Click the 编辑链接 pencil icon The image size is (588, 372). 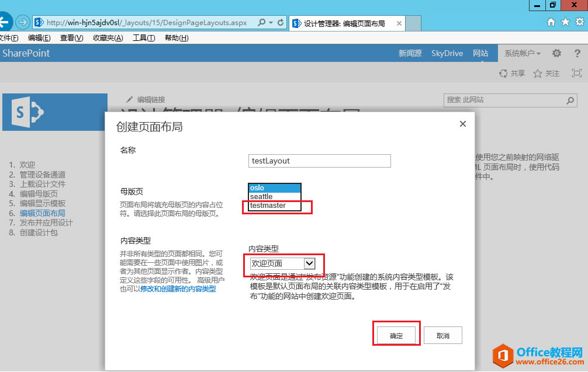130,99
